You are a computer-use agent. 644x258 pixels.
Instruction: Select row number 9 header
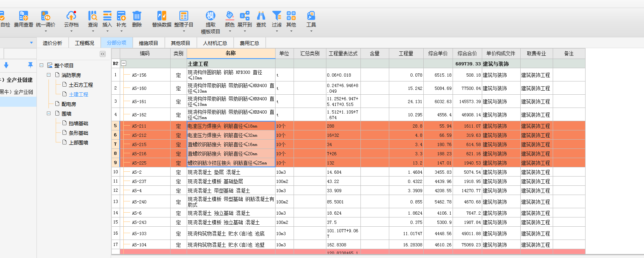pyautogui.click(x=115, y=163)
